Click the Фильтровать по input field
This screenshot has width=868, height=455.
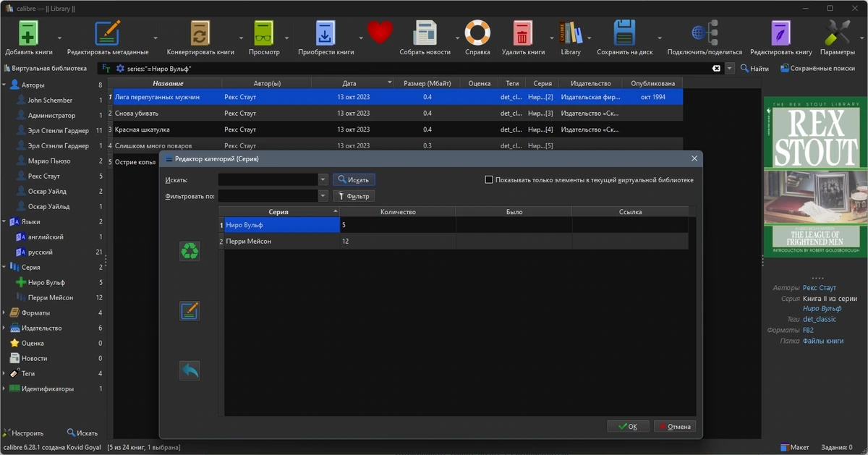268,196
